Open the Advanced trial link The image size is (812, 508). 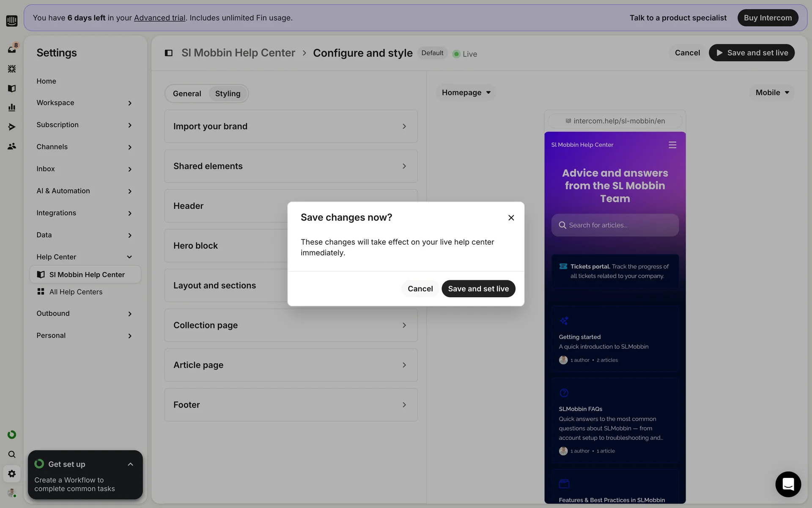(x=159, y=18)
